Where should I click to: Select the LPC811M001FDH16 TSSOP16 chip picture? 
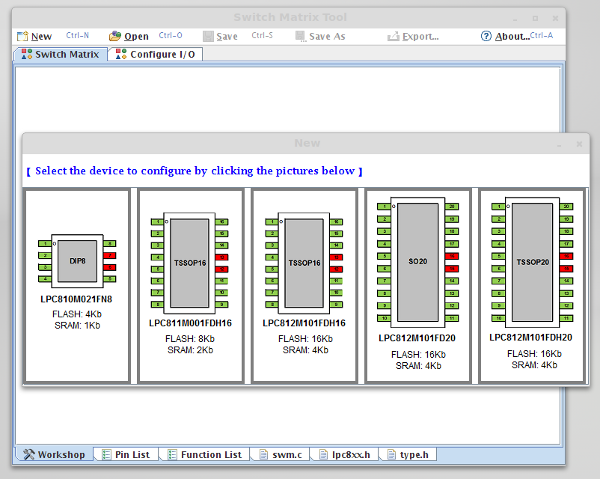(190, 263)
